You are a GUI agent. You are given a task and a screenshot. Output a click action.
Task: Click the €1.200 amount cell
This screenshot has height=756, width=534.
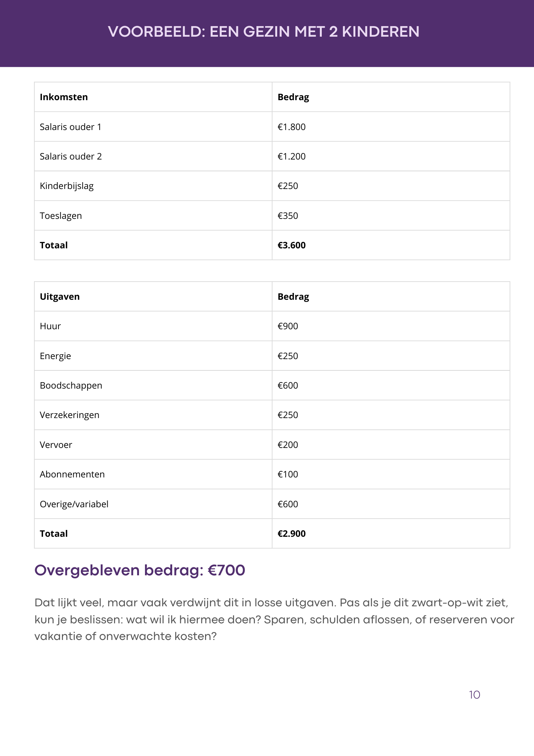tap(292, 156)
